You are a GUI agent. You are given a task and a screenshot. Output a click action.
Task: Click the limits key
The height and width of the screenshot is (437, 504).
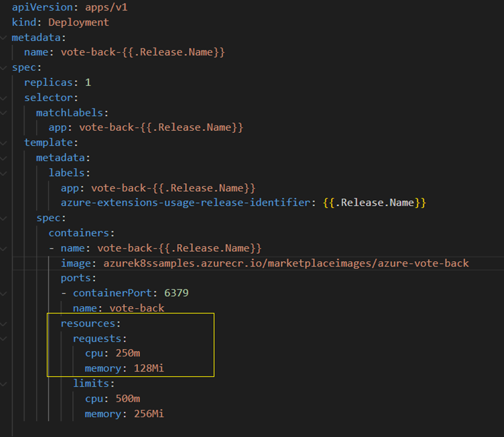(x=91, y=383)
